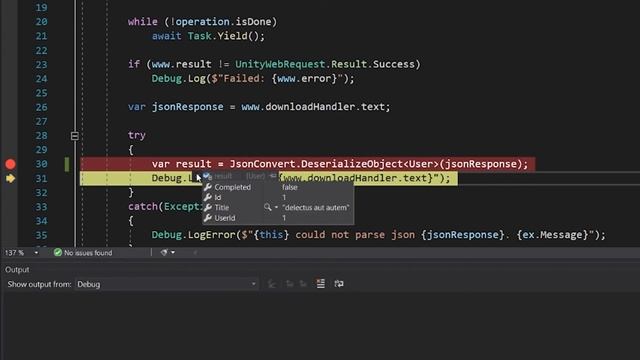Click line number 26 in the gutter
The width and height of the screenshot is (640, 360).
[x=41, y=107]
